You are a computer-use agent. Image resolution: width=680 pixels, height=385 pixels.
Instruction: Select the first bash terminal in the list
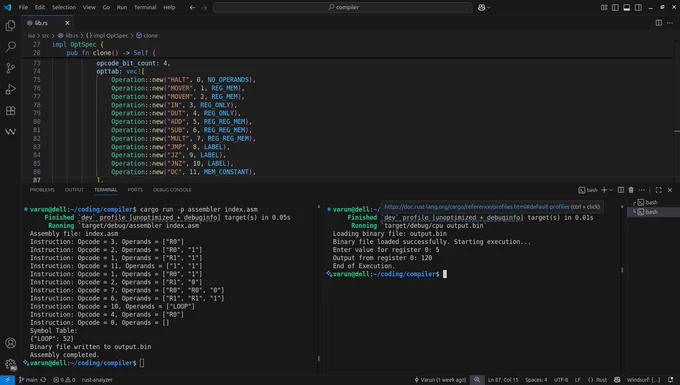tap(651, 202)
